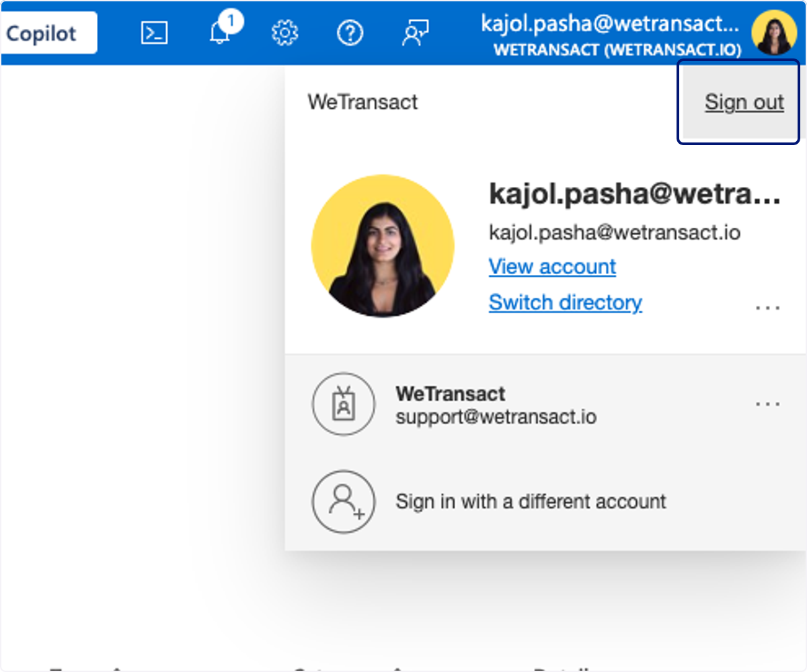
Task: Open the Copilot button
Action: 48,34
